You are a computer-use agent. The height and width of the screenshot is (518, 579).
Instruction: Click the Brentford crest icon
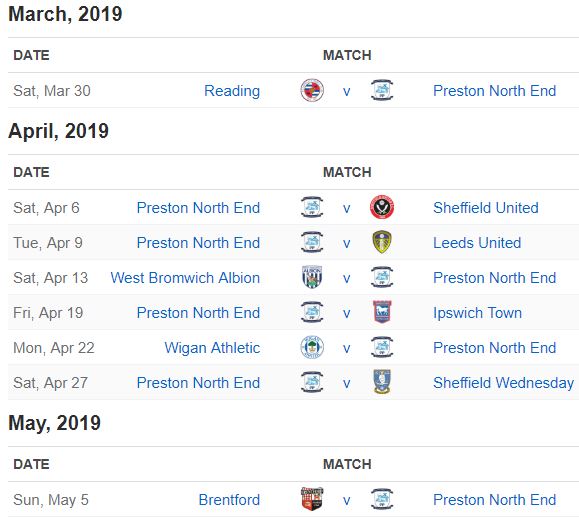coord(312,499)
